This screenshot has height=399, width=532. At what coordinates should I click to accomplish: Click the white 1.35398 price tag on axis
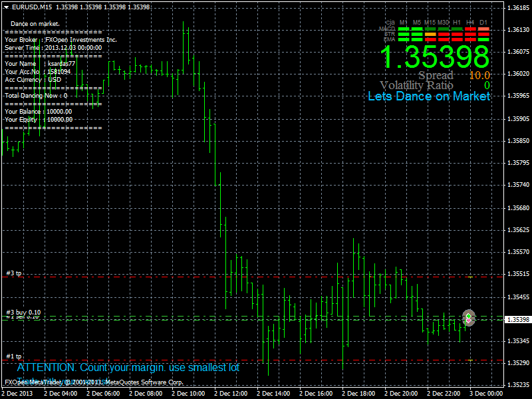click(518, 320)
